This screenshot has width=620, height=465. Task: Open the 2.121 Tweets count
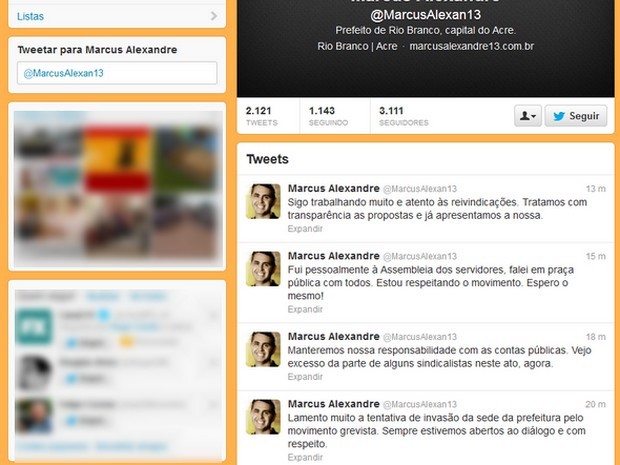point(262,116)
